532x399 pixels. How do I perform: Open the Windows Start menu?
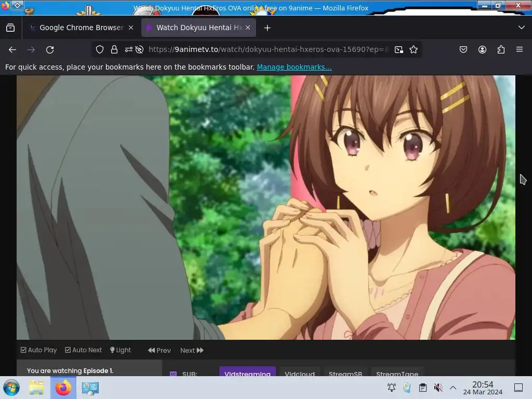[11, 388]
